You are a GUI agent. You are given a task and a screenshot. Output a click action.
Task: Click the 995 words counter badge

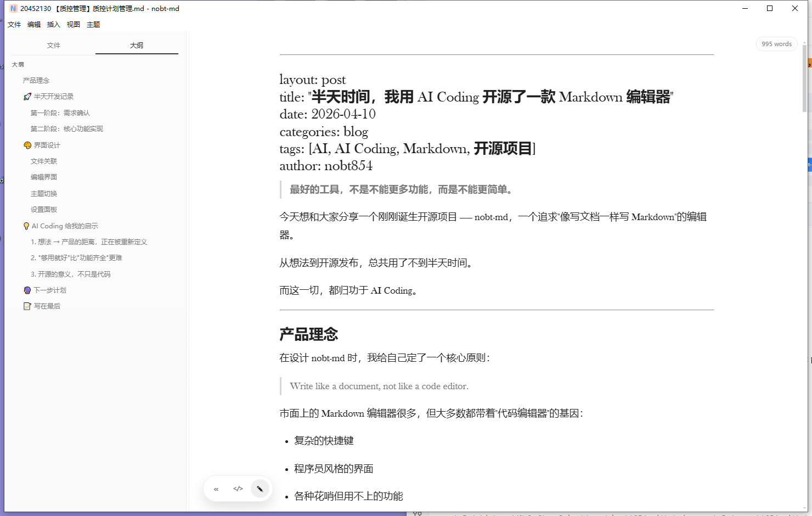coord(776,44)
